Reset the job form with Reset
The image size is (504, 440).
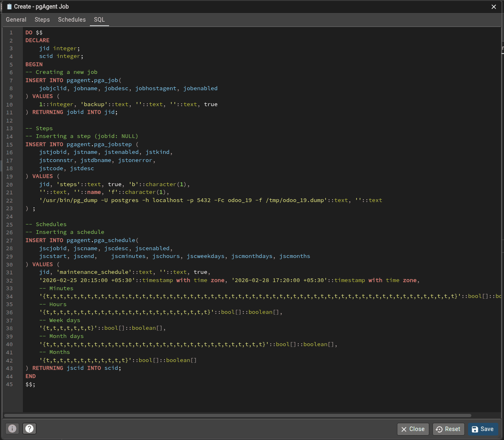point(448,429)
